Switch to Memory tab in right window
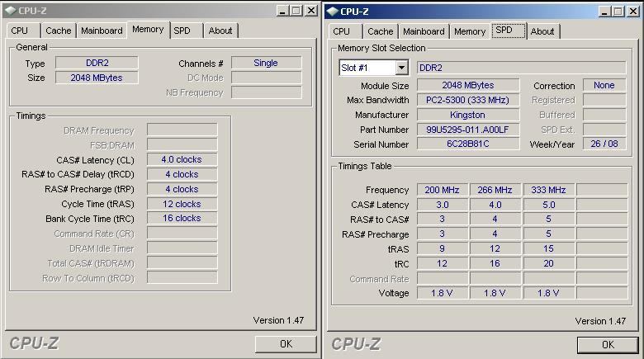The height and width of the screenshot is (359, 644). (x=470, y=31)
